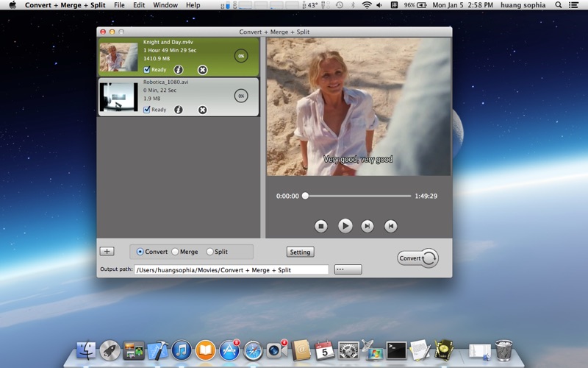
Task: Open iTunes from the Dock
Action: [x=182, y=350]
